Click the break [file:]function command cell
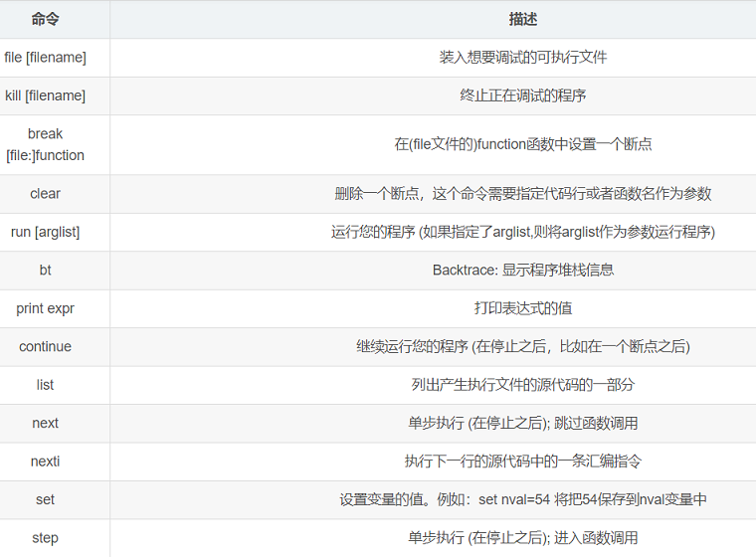Viewport: 756px width, 557px height. click(x=46, y=144)
